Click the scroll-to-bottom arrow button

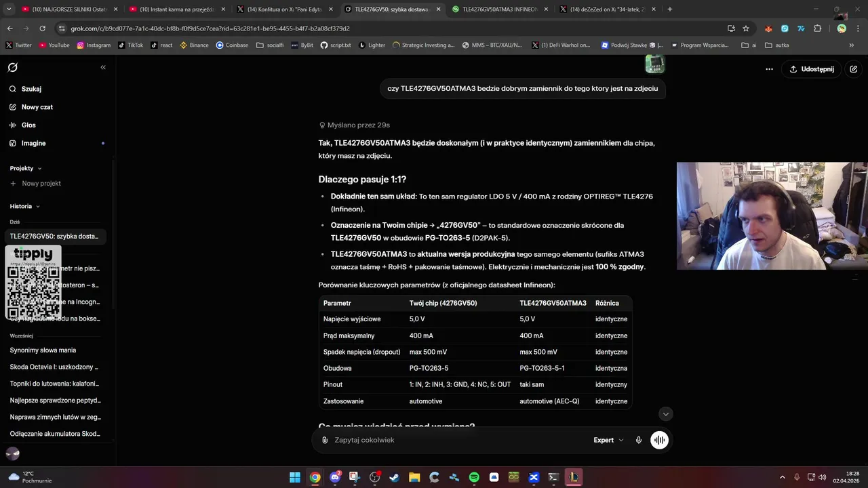coord(666,414)
